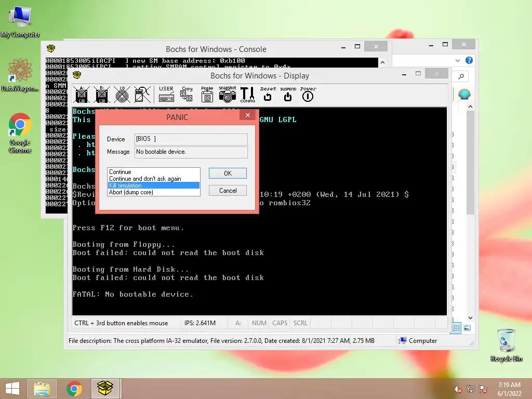
Task: Click the NUM indicator in status bar
Action: coord(259,323)
